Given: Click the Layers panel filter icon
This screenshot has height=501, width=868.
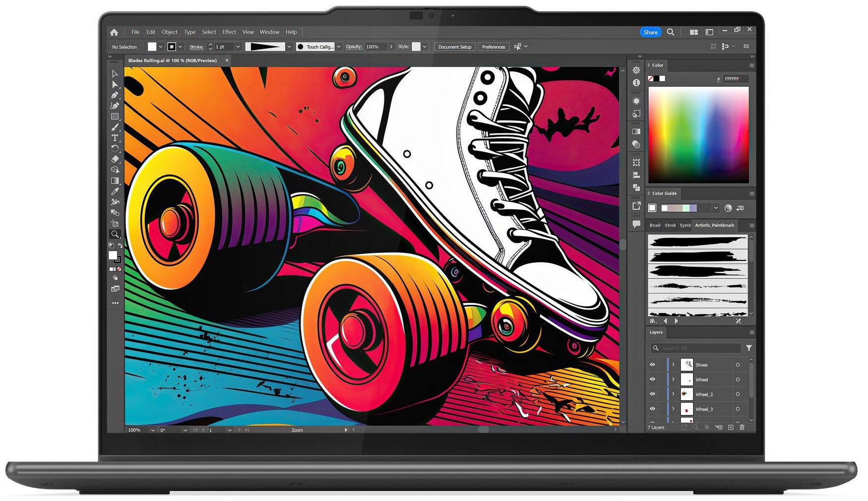Looking at the screenshot, I should 749,348.
